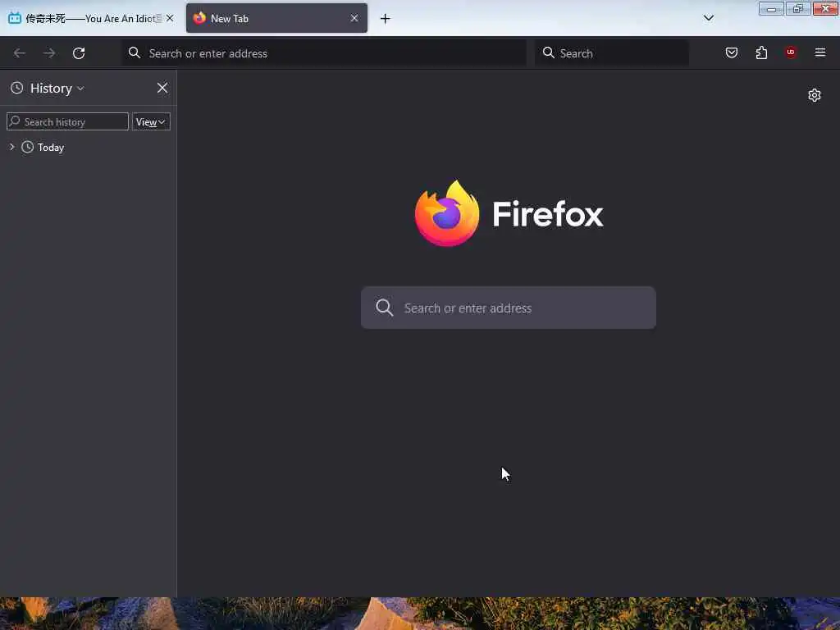Go forward one page
This screenshot has width=840, height=630.
click(x=49, y=53)
